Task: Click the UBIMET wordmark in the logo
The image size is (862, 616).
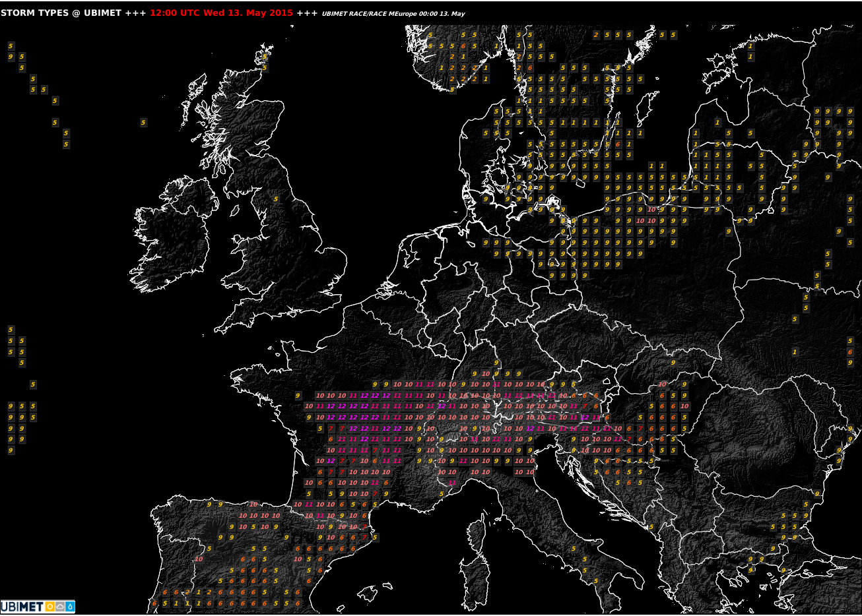Action: (22, 607)
